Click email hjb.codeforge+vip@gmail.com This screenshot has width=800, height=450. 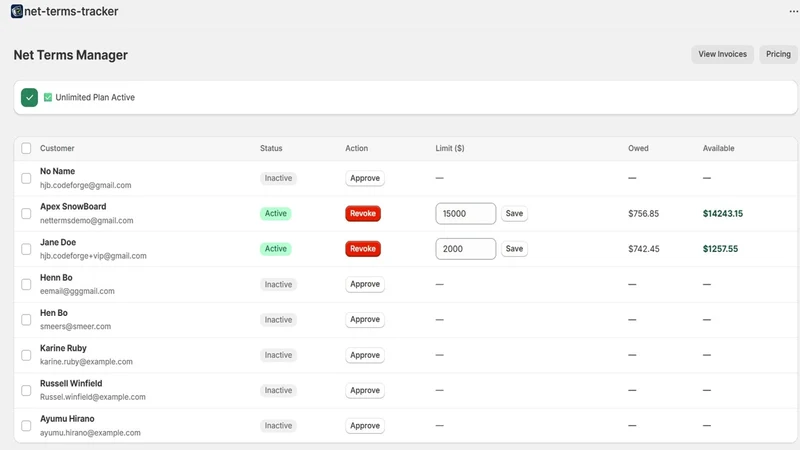93,256
